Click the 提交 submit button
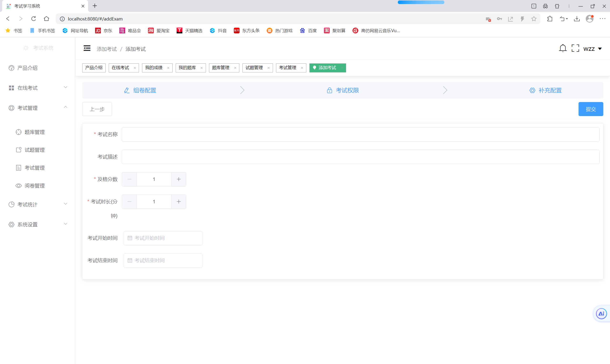Viewport: 610px width, 364px height. (x=590, y=109)
